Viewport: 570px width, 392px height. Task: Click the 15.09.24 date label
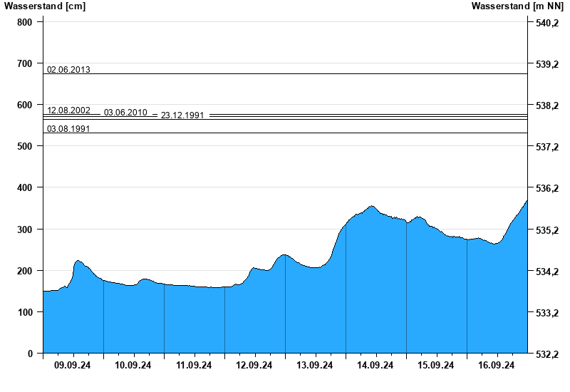coord(436,365)
